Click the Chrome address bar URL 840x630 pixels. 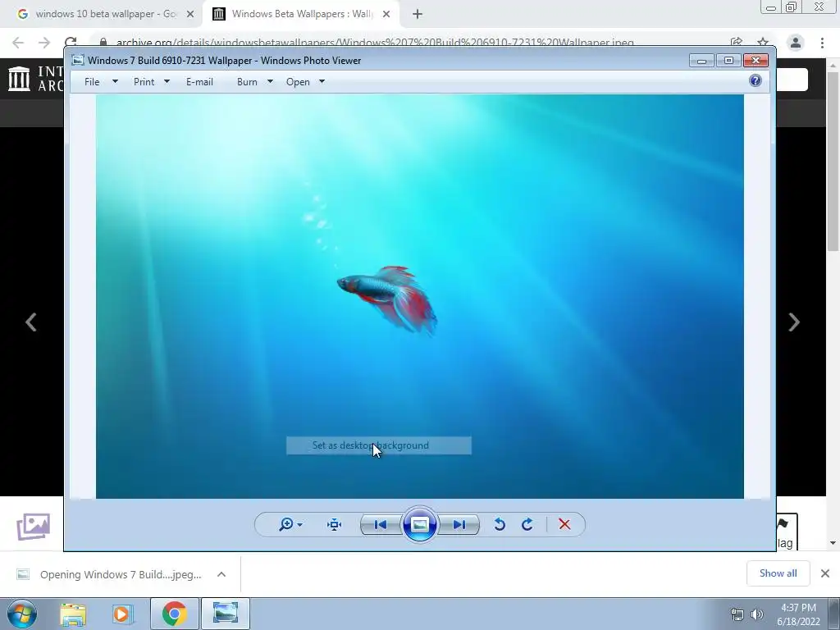pyautogui.click(x=375, y=43)
